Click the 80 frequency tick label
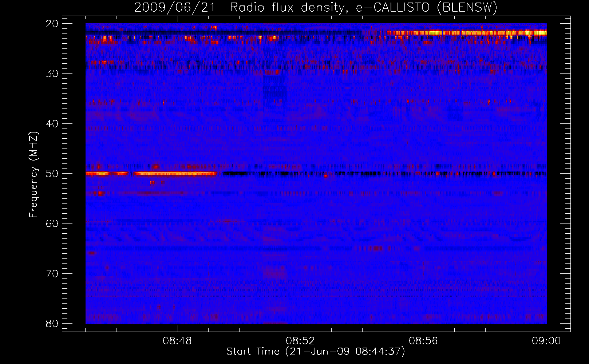Viewport: 589px width, 364px height. pos(52,324)
